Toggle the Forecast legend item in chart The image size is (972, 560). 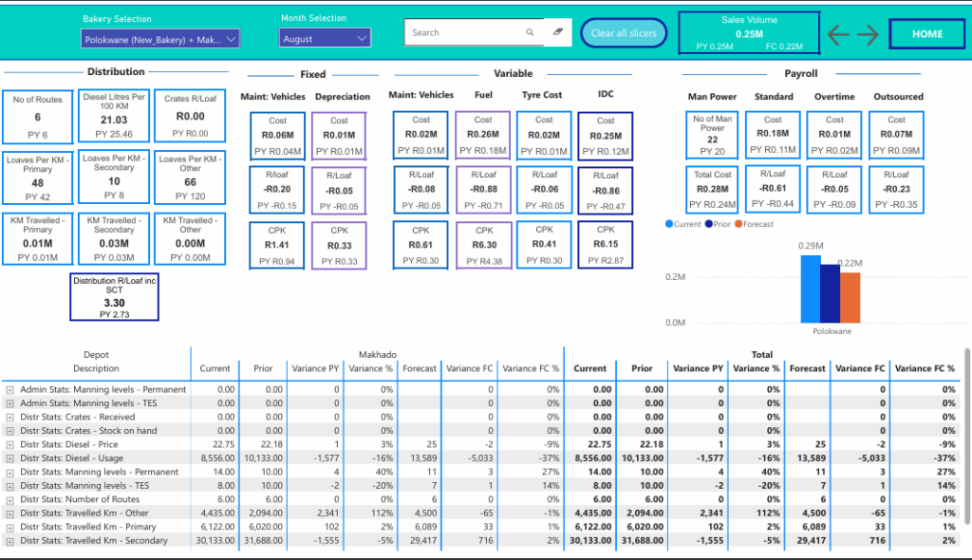(x=755, y=224)
